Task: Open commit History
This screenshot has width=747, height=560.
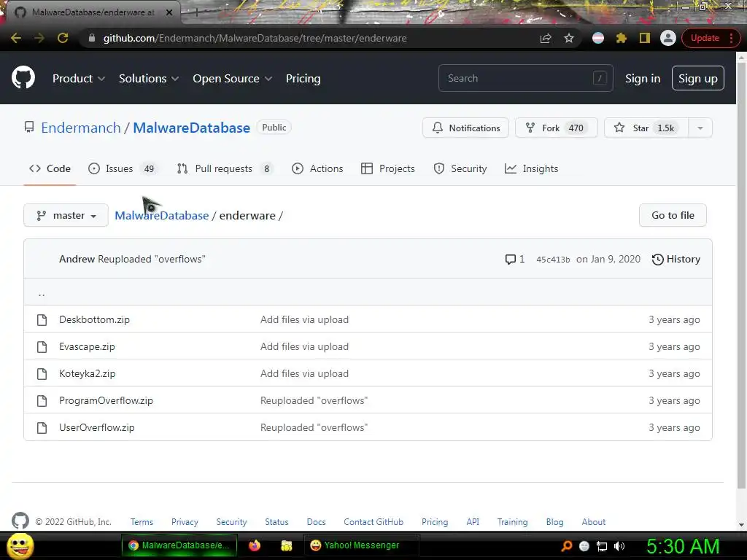Action: pyautogui.click(x=676, y=260)
